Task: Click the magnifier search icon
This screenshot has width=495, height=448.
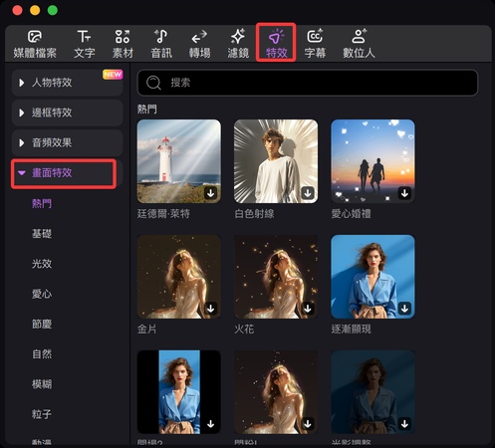Action: pos(153,83)
